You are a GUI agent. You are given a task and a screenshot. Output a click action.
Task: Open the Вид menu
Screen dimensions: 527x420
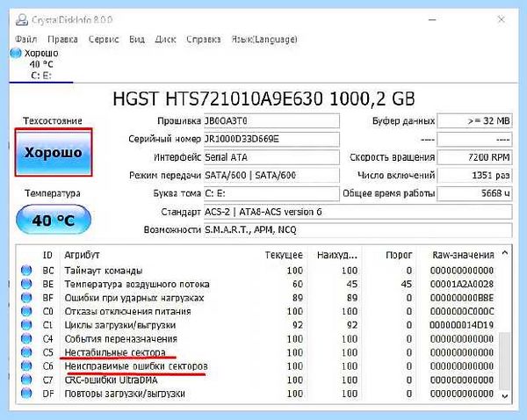[x=137, y=40]
